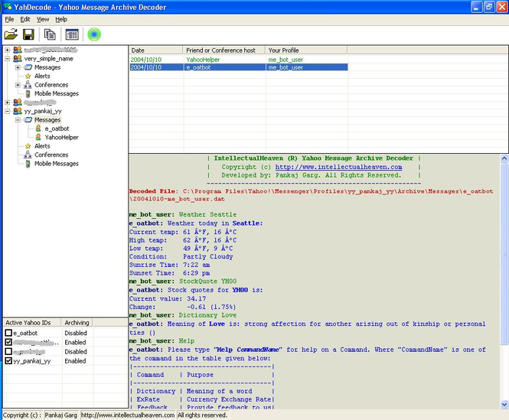Click Disabled status for e_oatbot
The image size is (509, 420).
point(76,333)
